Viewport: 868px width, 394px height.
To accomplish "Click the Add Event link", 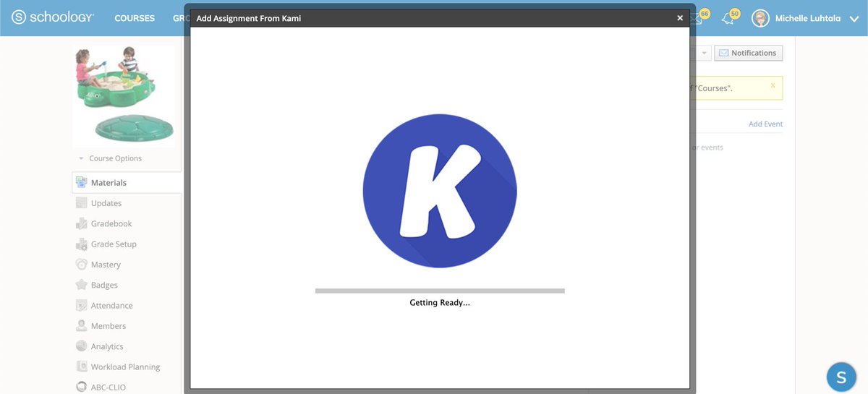I will pyautogui.click(x=765, y=124).
